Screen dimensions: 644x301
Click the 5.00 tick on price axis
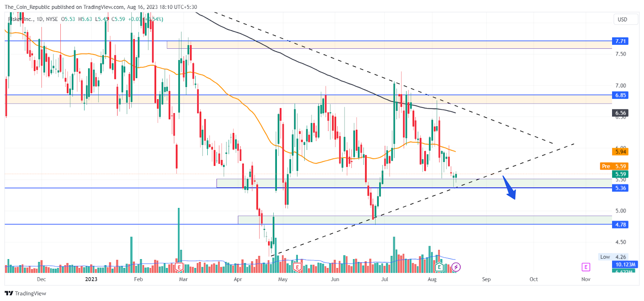click(621, 211)
